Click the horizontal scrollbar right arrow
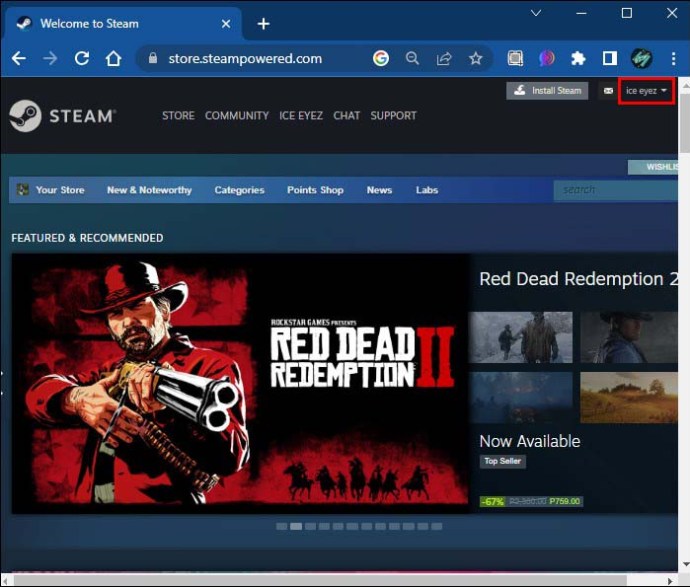 tap(670, 581)
